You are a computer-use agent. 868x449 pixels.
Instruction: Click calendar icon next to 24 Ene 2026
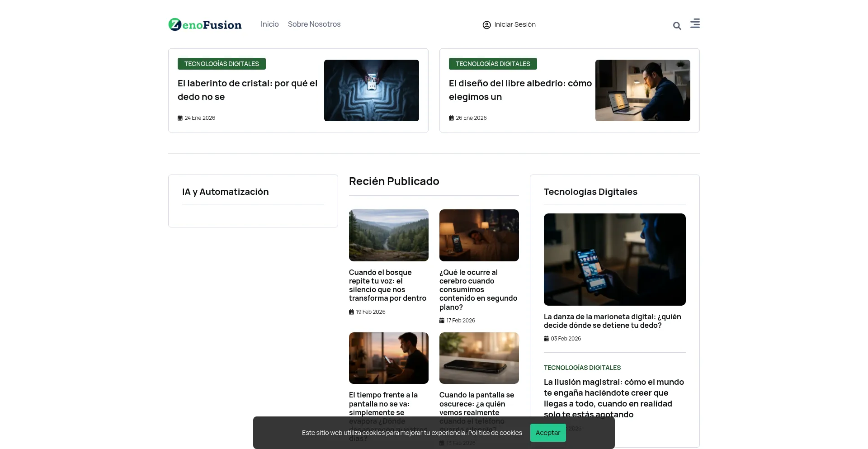pyautogui.click(x=180, y=118)
